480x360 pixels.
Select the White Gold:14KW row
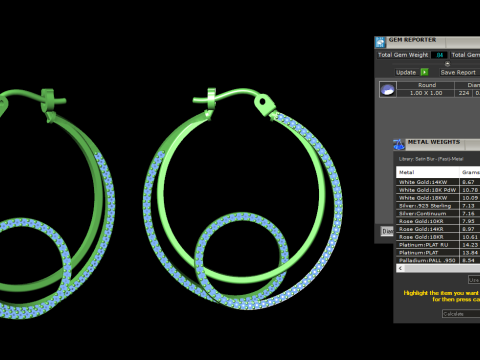[x=438, y=182]
